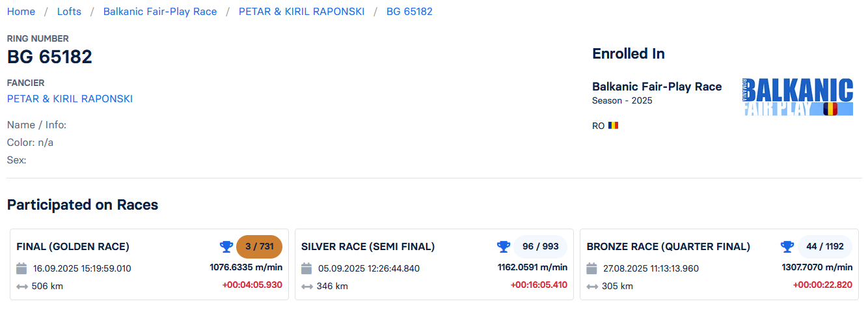
Task: Open the Bronze Race (Quarter Final) title
Action: pyautogui.click(x=668, y=247)
